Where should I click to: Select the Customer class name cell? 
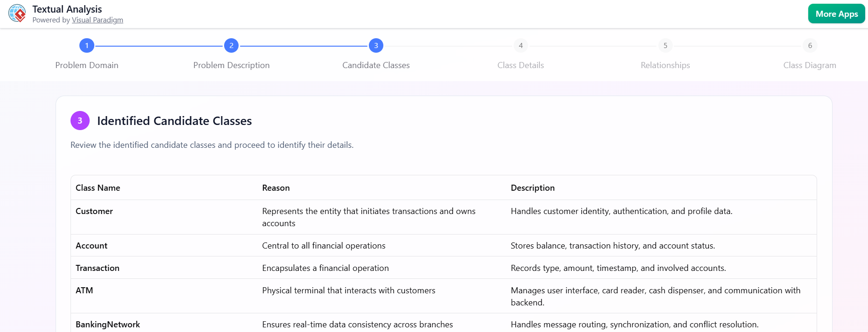point(94,211)
